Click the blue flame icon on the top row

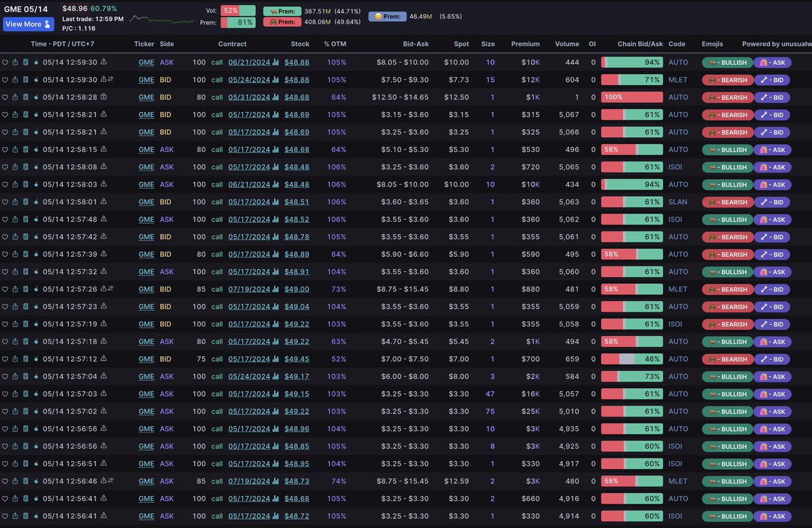[36, 62]
